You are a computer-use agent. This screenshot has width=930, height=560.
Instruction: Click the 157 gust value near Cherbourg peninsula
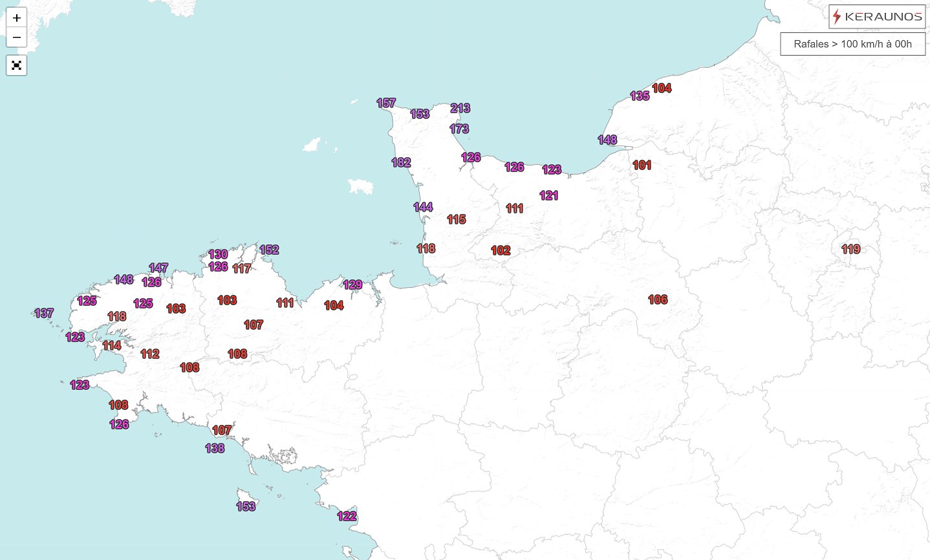[385, 103]
